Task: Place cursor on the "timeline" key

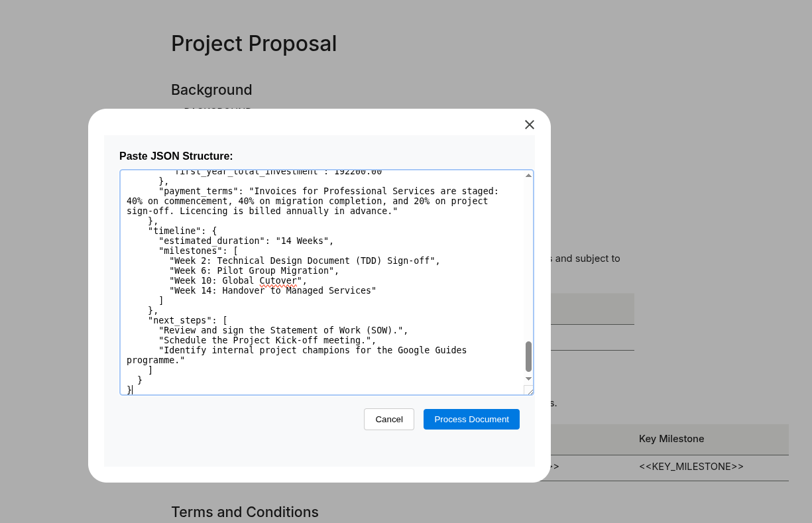Action: 174,231
